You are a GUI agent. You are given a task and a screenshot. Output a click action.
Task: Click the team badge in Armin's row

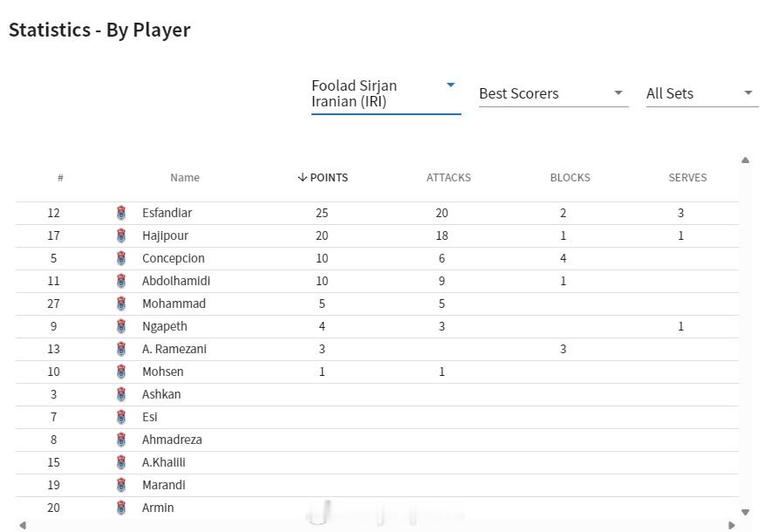click(121, 508)
